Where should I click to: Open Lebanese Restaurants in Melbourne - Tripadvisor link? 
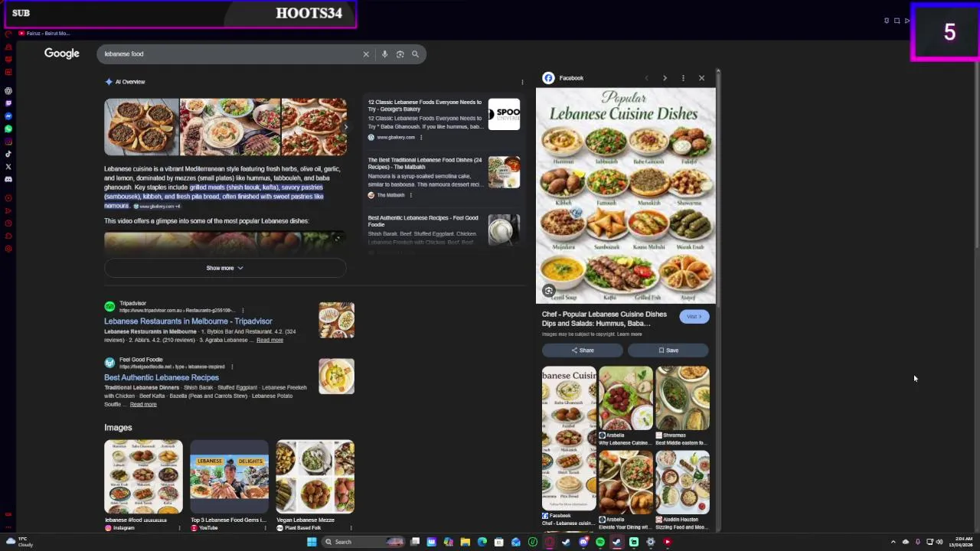coord(188,321)
